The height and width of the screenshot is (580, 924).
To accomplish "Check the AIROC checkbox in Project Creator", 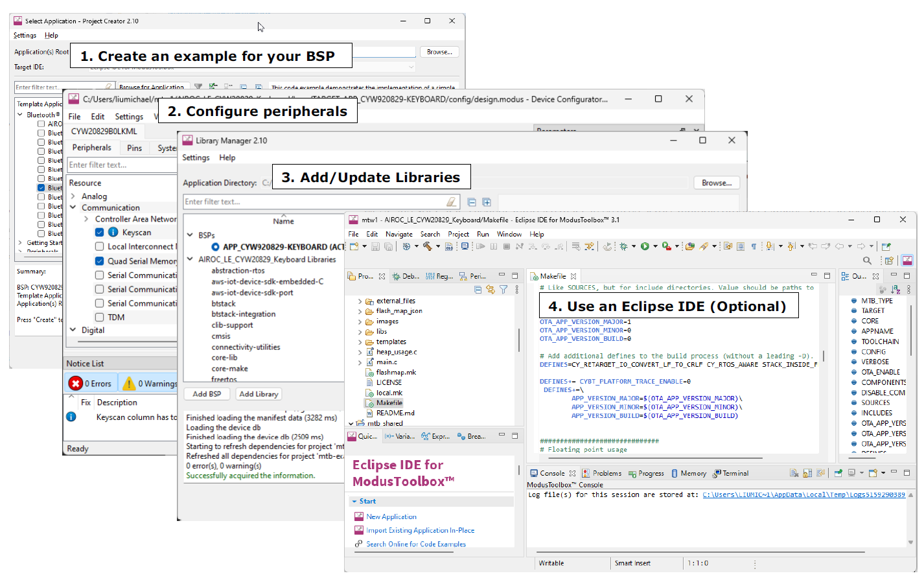I will coord(41,124).
